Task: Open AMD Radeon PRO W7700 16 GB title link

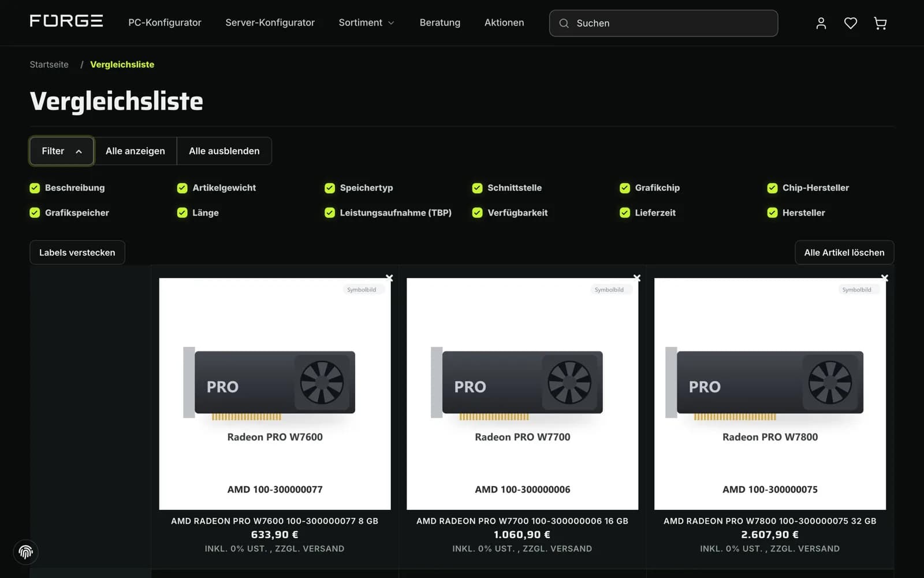Action: pos(523,521)
